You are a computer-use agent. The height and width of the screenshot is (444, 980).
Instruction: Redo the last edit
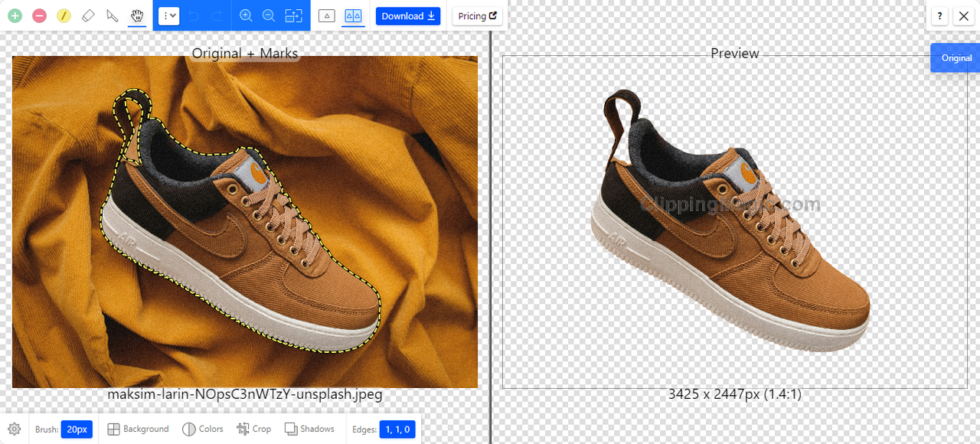pyautogui.click(x=217, y=15)
